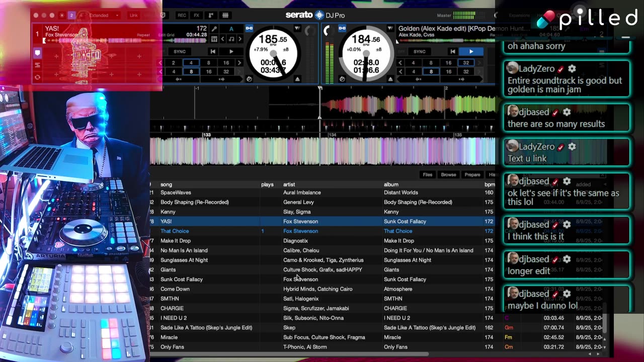
Task: Shift right deck loop forward arrow
Action: coord(462,79)
